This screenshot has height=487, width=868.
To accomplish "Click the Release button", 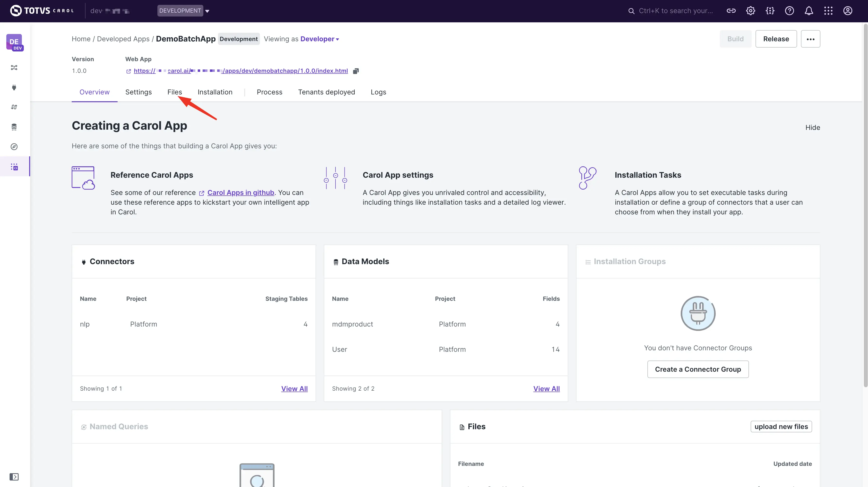I will [x=776, y=39].
